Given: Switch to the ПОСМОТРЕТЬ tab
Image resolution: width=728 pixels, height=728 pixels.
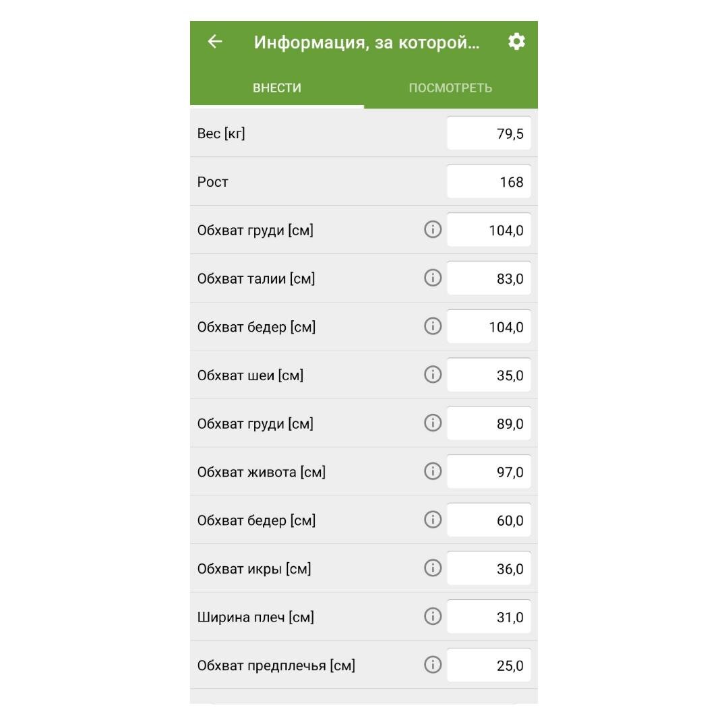Looking at the screenshot, I should (x=451, y=88).
